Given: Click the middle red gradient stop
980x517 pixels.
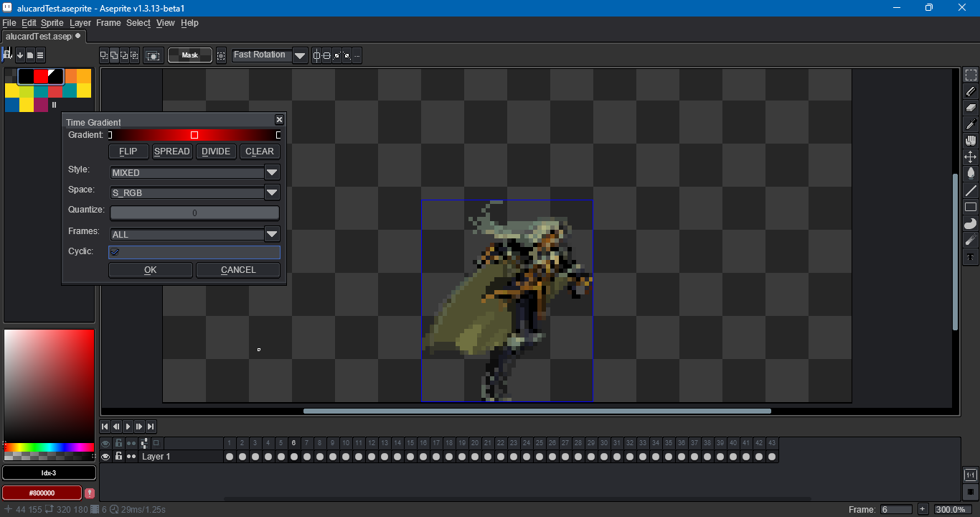Looking at the screenshot, I should [x=194, y=135].
